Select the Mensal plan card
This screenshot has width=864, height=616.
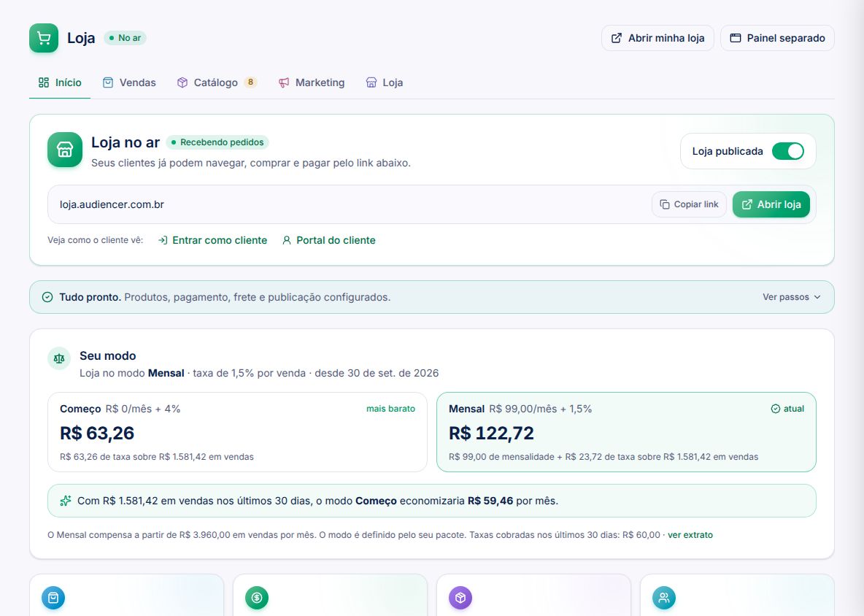click(x=627, y=432)
